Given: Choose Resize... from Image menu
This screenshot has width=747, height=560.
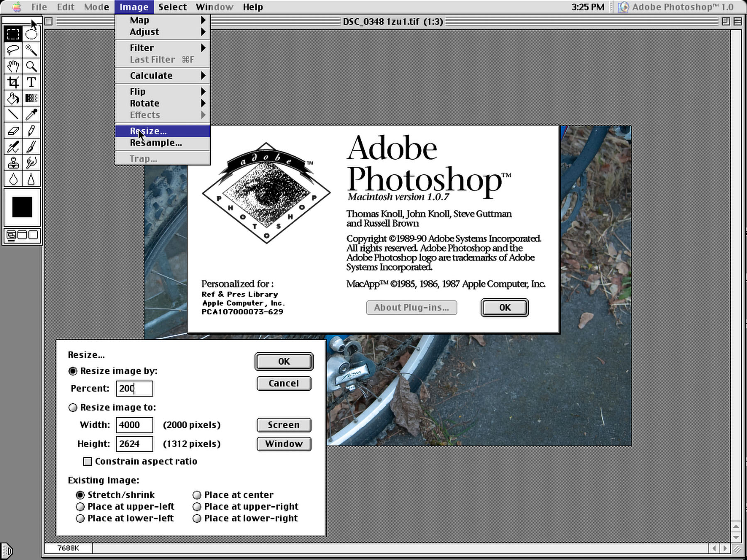Looking at the screenshot, I should click(x=163, y=131).
